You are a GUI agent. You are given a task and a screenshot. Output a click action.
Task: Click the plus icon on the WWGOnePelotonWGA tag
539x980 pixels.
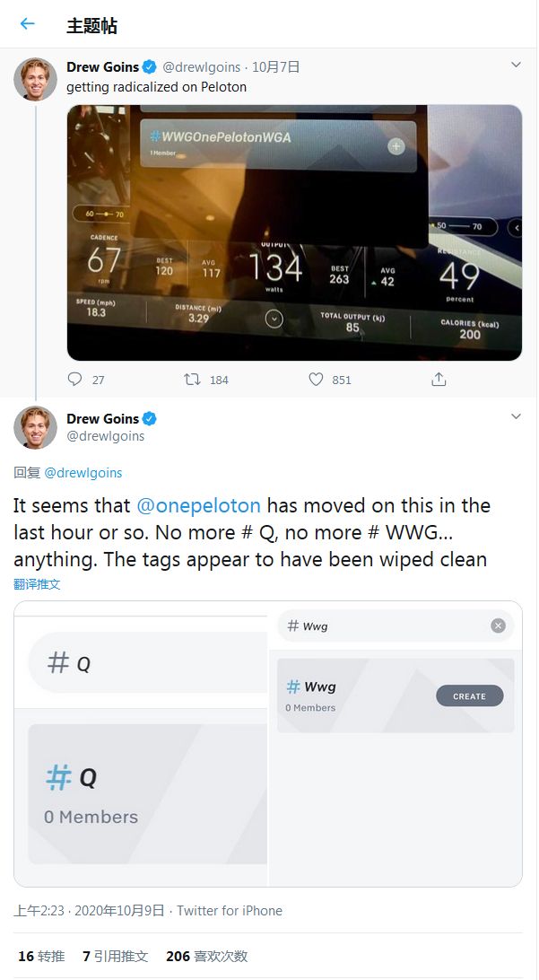point(396,146)
